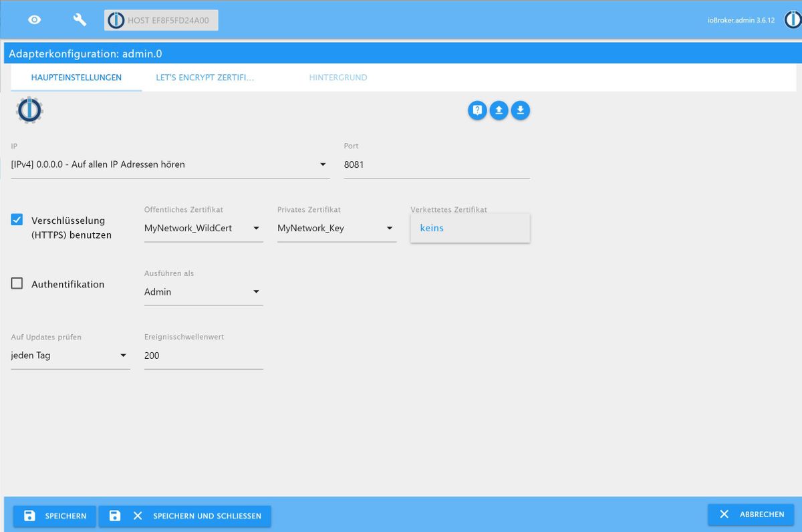
Task: Open the wrench settings icon
Action: click(80, 20)
